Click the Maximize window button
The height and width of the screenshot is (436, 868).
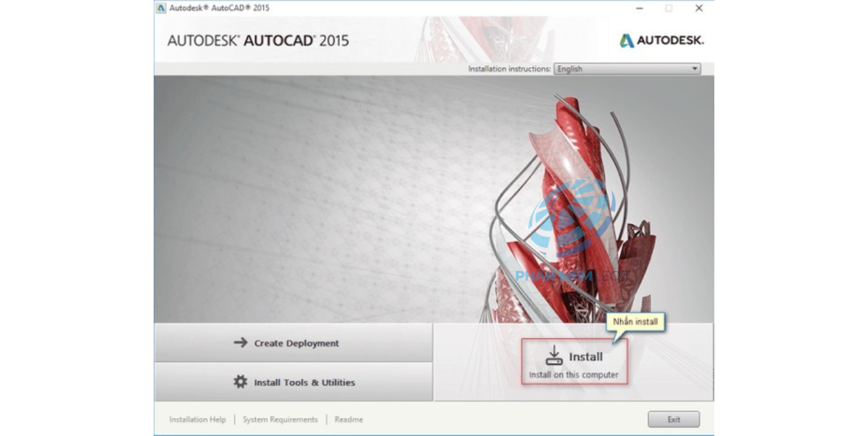pyautogui.click(x=669, y=8)
